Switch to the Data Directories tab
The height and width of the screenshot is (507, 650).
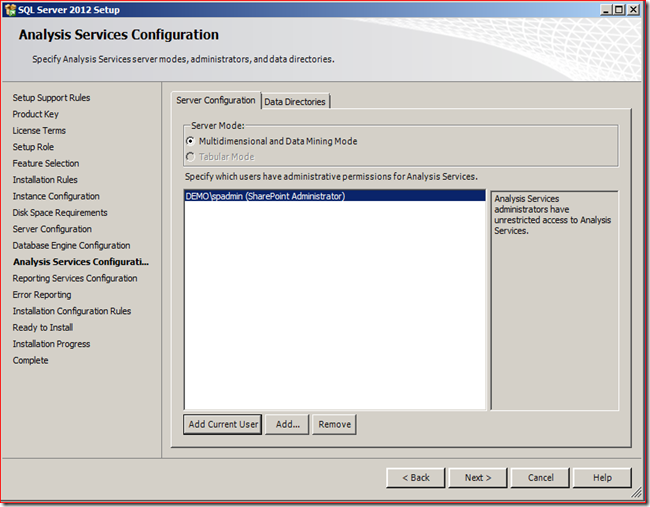pos(295,102)
